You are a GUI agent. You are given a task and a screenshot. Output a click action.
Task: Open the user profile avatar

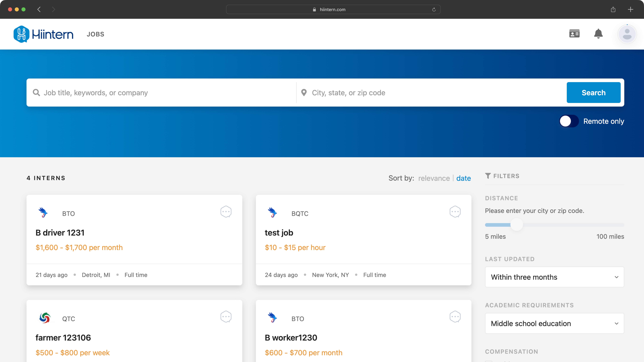[627, 34]
